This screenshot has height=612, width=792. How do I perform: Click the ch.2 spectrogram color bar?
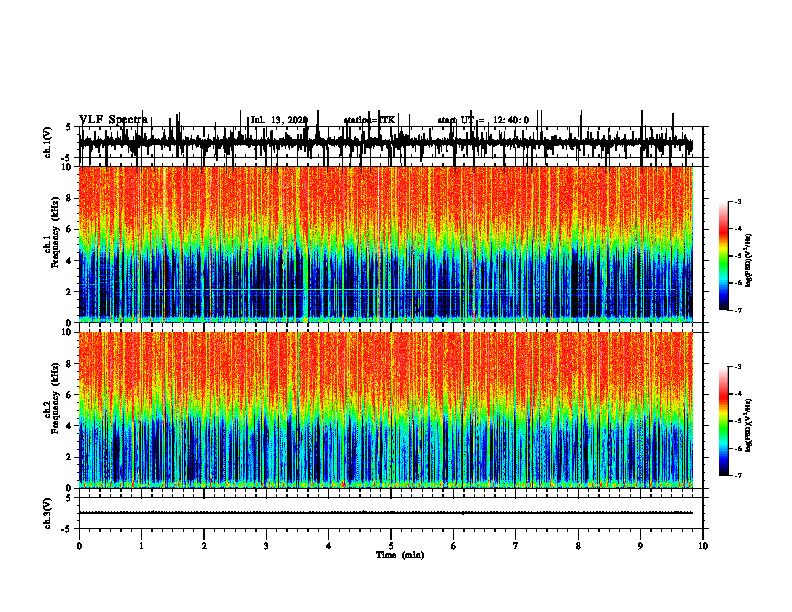pyautogui.click(x=724, y=421)
